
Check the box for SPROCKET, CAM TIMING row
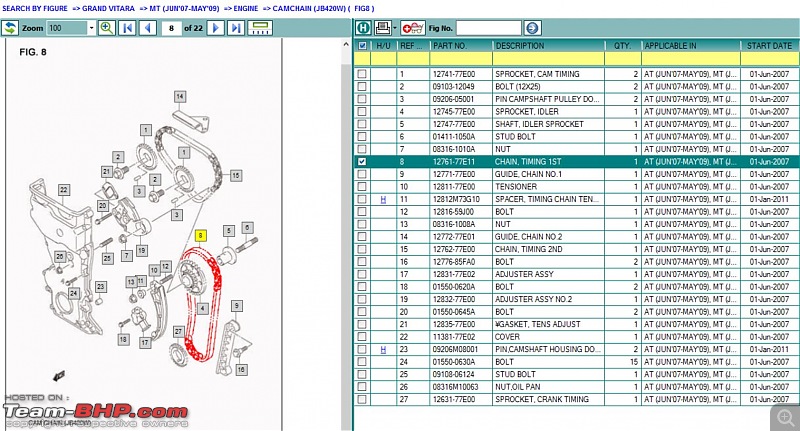[362, 74]
